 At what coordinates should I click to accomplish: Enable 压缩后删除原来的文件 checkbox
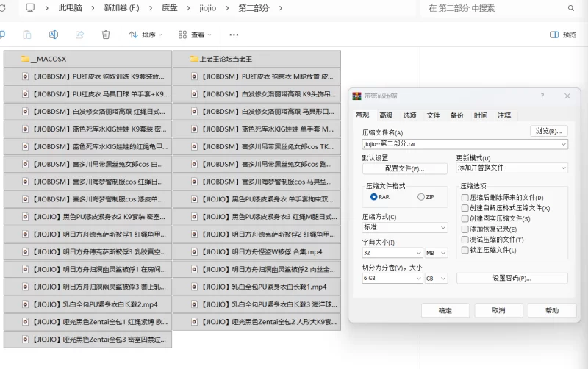point(465,198)
